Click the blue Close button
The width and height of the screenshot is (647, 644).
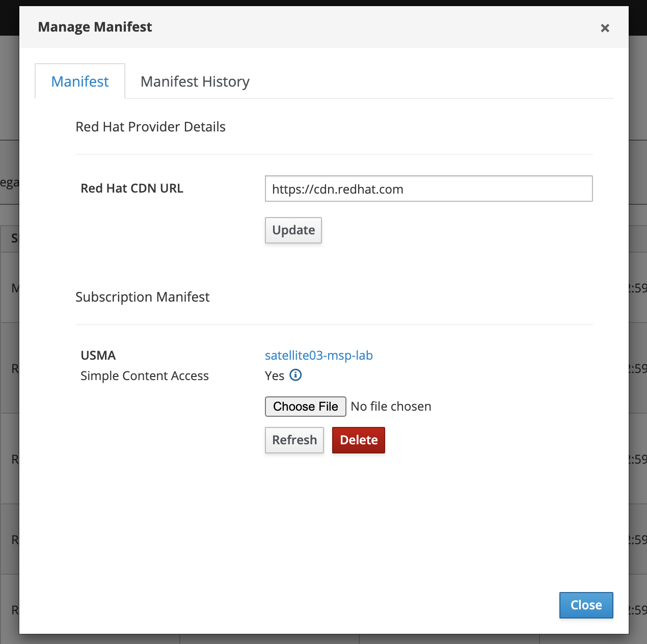tap(585, 605)
